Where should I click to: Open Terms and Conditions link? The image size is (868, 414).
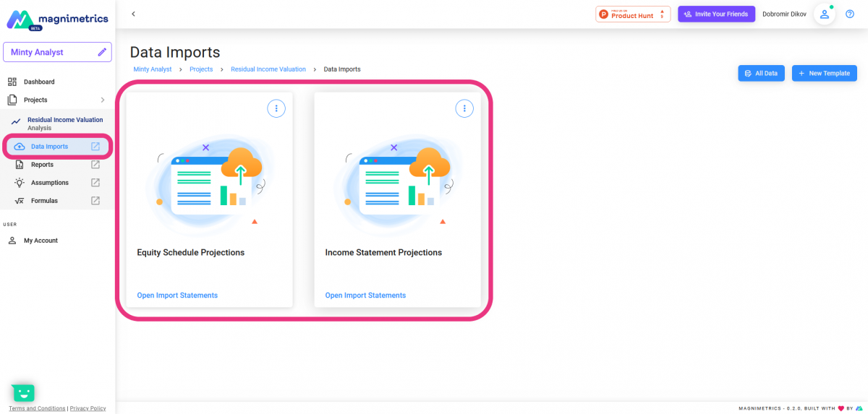tap(37, 408)
